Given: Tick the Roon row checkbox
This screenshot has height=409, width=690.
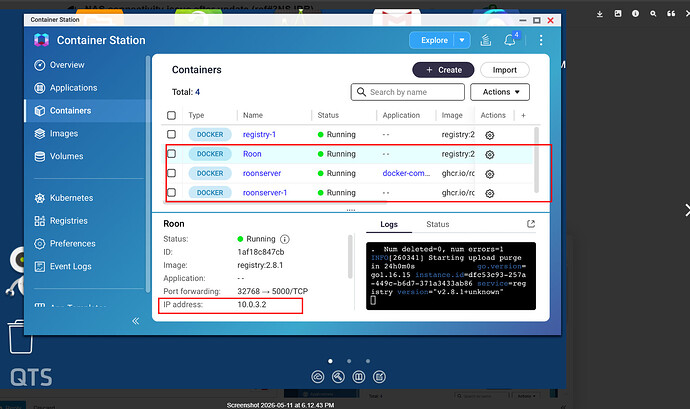Looking at the screenshot, I should (x=172, y=154).
